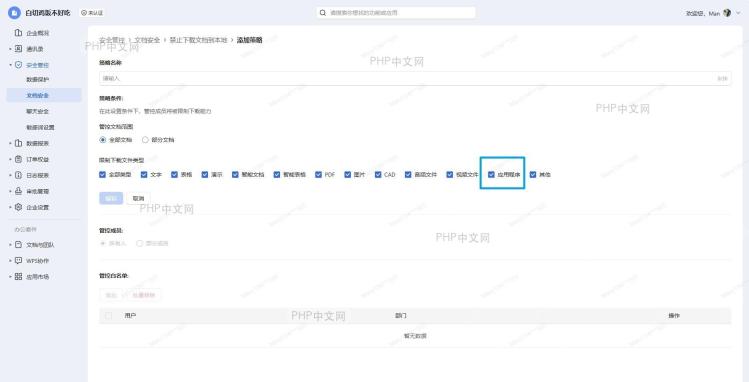Go to 文档安全 in the breadcrumb
The width and height of the screenshot is (749, 382).
(147, 40)
